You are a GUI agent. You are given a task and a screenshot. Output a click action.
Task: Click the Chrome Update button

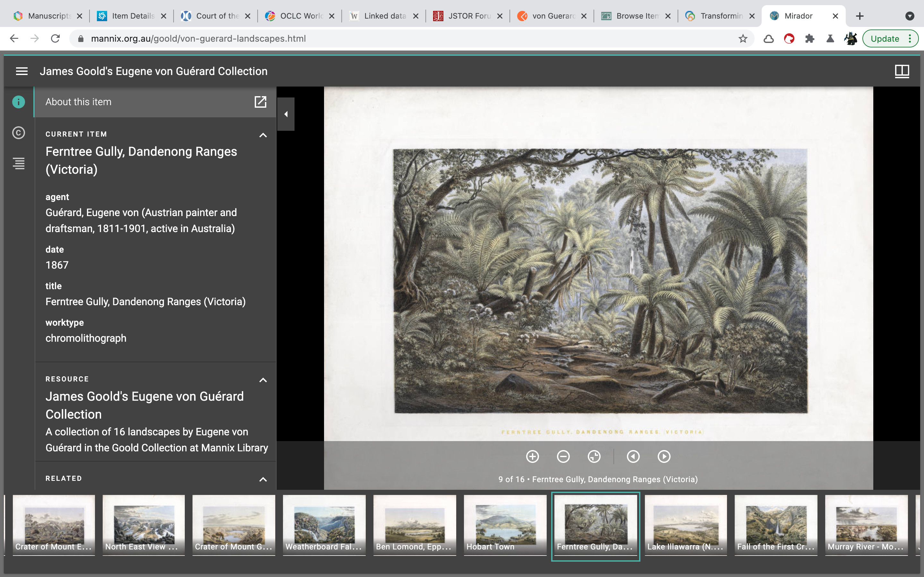click(885, 38)
